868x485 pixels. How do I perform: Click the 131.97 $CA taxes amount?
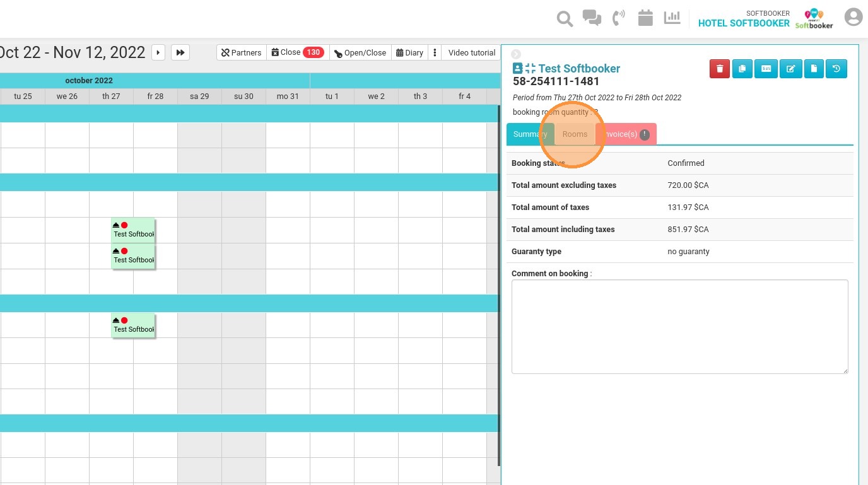[688, 207]
